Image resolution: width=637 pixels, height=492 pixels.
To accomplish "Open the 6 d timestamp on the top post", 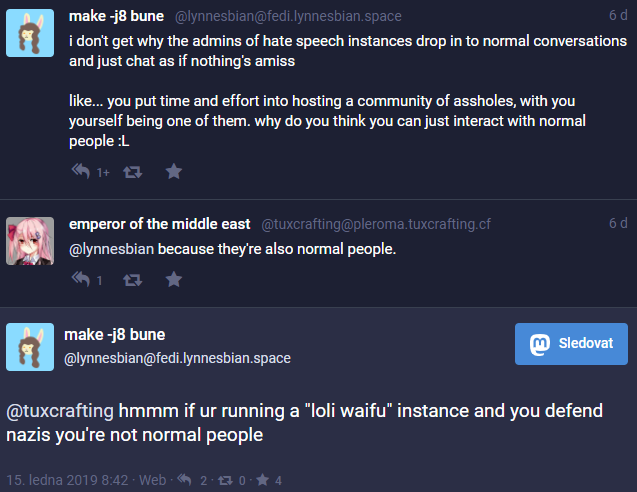I will pos(618,15).
